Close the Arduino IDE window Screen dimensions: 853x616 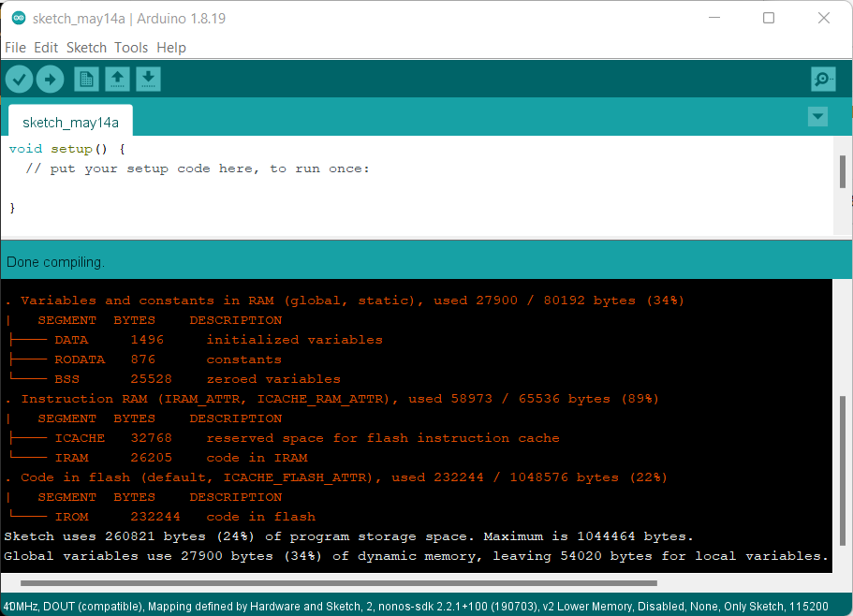tap(824, 18)
